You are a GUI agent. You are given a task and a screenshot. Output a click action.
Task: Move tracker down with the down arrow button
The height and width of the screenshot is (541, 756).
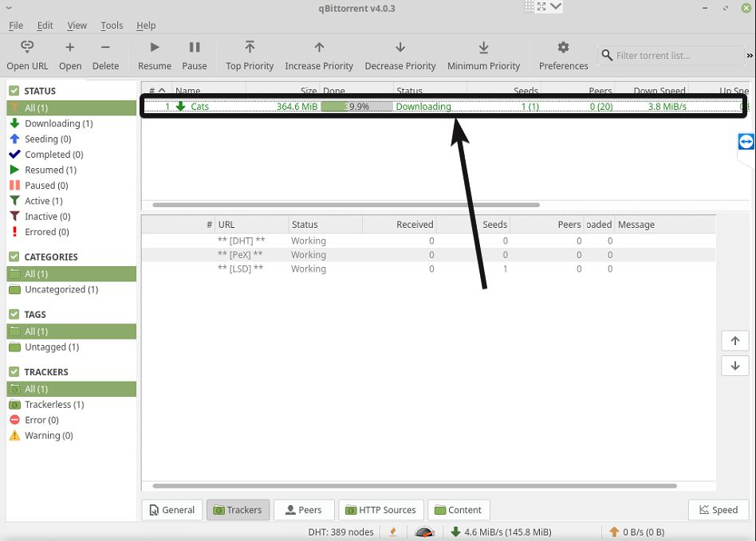[735, 366]
